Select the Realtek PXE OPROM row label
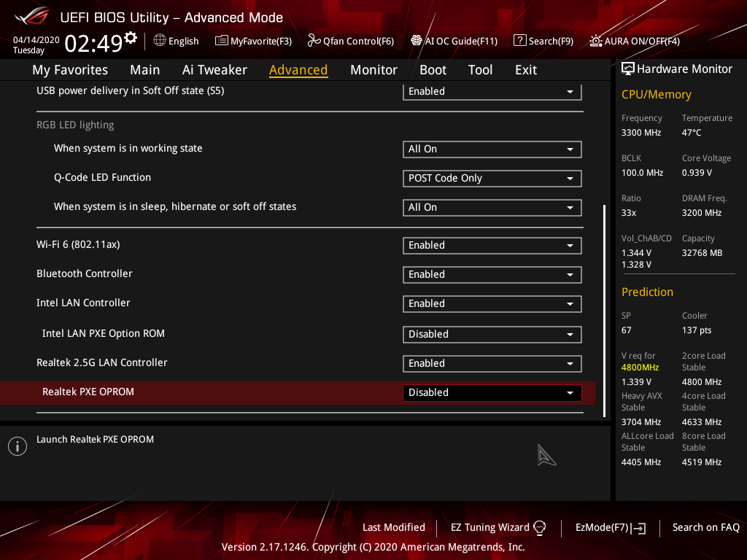The width and height of the screenshot is (747, 560). pos(88,392)
